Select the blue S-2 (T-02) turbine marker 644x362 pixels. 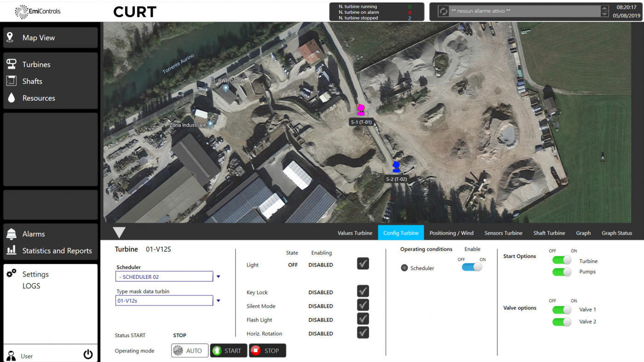click(x=396, y=167)
